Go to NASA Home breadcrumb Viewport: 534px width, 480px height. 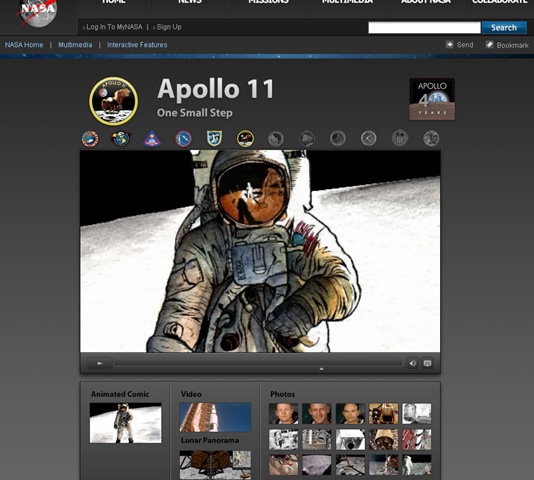[24, 45]
